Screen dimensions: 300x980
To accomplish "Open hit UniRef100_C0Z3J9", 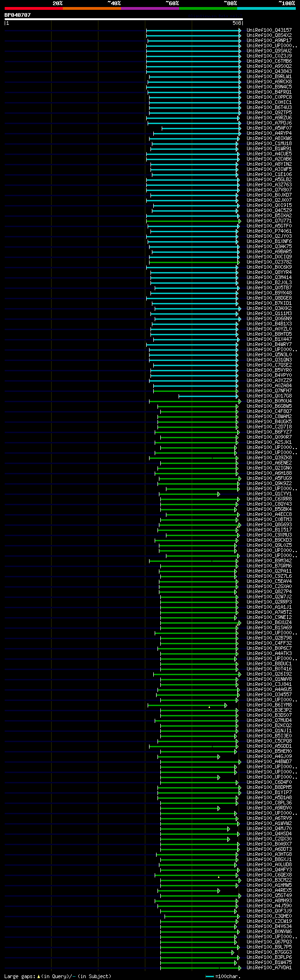I will click(269, 56).
